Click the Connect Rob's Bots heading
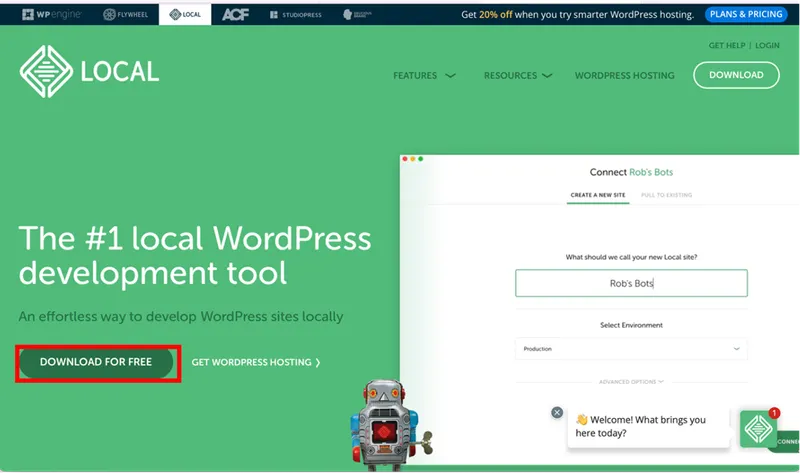Viewport: 800px width, 473px height. click(631, 172)
